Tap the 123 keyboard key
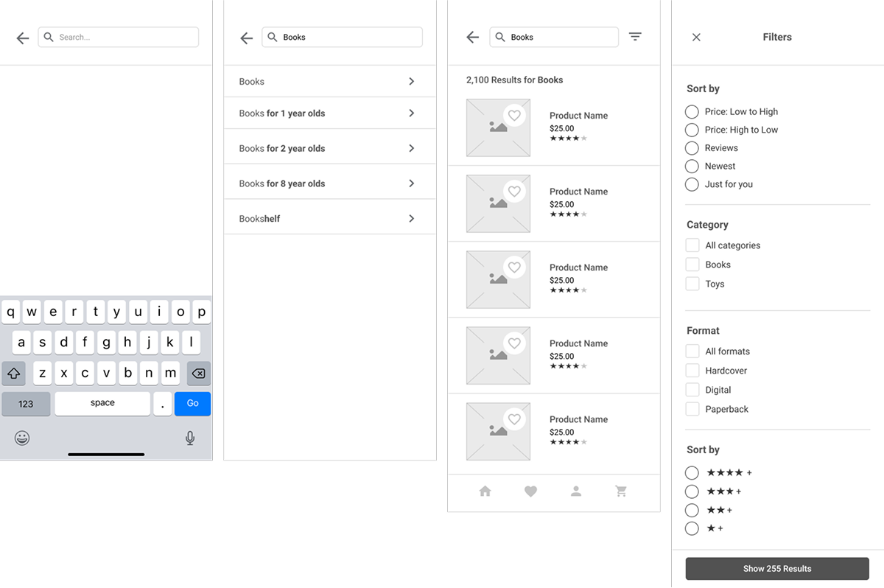 tap(26, 404)
